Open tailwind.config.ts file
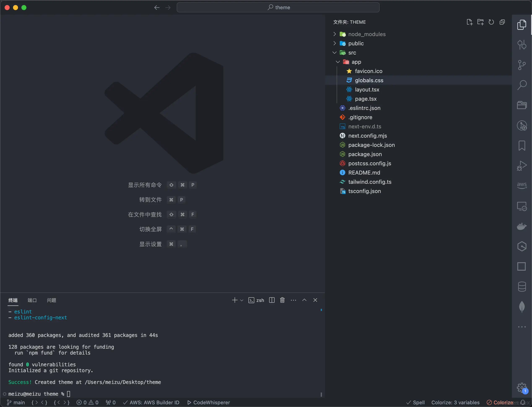This screenshot has height=407, width=532. coord(418,182)
